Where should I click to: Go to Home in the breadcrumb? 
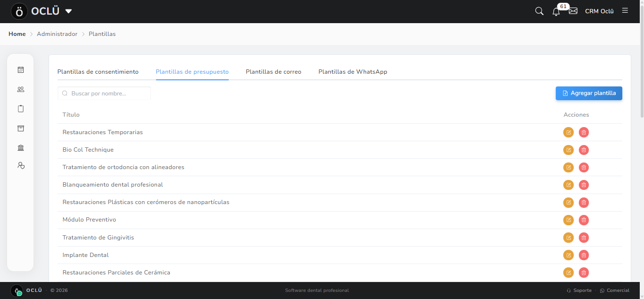pos(17,34)
